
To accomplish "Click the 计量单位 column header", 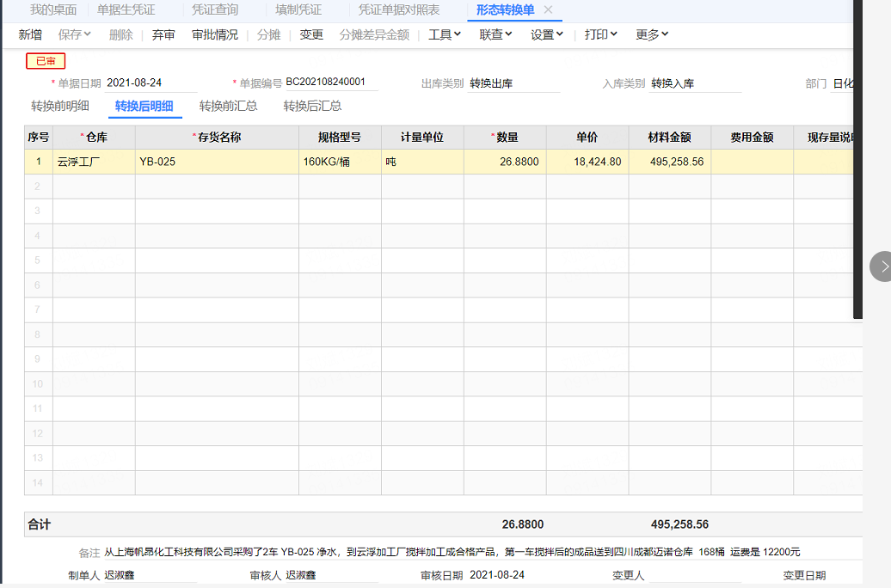I will 422,138.
